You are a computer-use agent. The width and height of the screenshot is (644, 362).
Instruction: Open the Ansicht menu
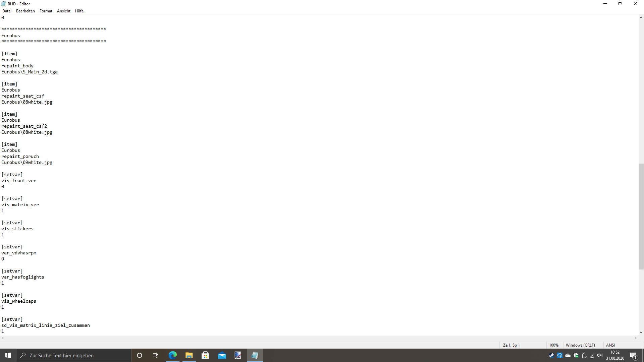pyautogui.click(x=63, y=11)
